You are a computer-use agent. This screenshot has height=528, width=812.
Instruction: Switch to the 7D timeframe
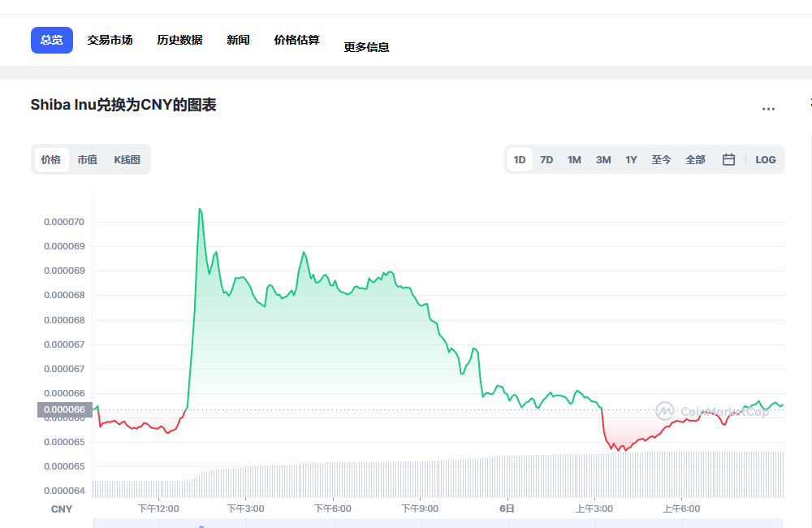pos(546,159)
